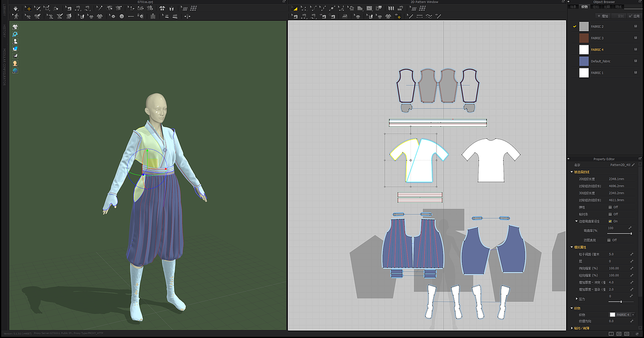This screenshot has height=338, width=644.
Task: Select the FABRIC 3 row
Action: (605, 38)
